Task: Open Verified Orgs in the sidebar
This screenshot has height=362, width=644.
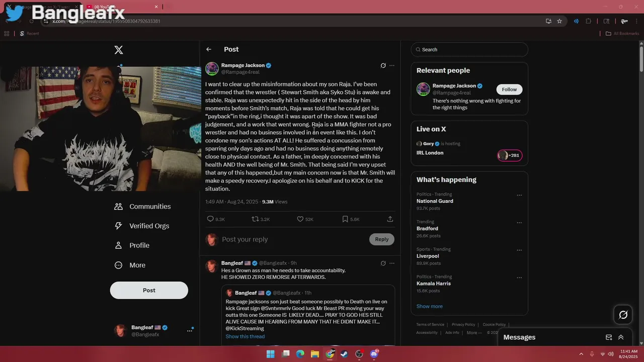Action: tap(141, 226)
